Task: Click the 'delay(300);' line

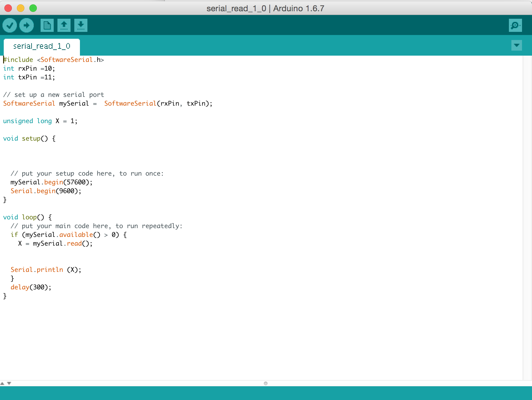Action: [31, 287]
